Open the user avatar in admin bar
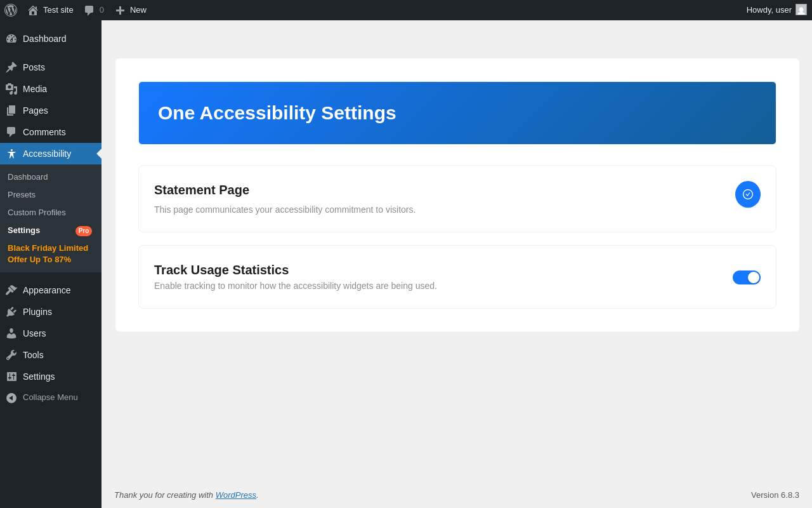Viewport: 812px width, 508px height. (801, 10)
